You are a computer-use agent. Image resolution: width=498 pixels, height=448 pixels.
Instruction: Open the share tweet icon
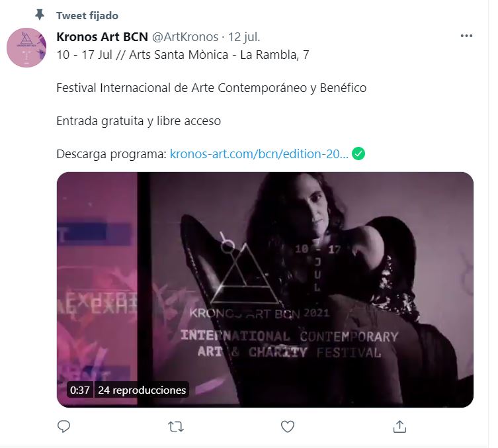399,426
